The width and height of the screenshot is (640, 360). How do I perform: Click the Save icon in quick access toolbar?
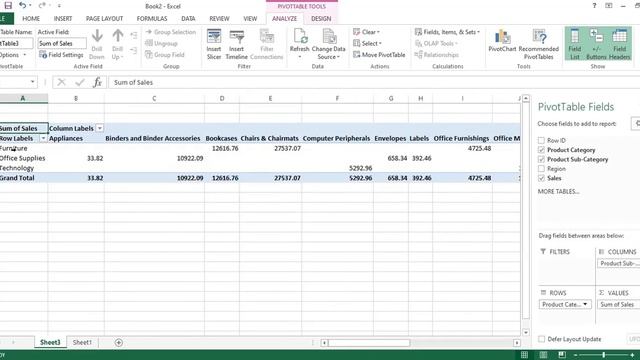[x=8, y=6]
